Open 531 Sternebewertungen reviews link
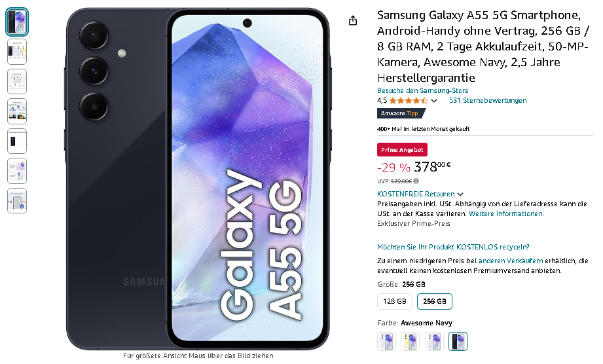Viewport: 603px width, 364px height. point(488,100)
